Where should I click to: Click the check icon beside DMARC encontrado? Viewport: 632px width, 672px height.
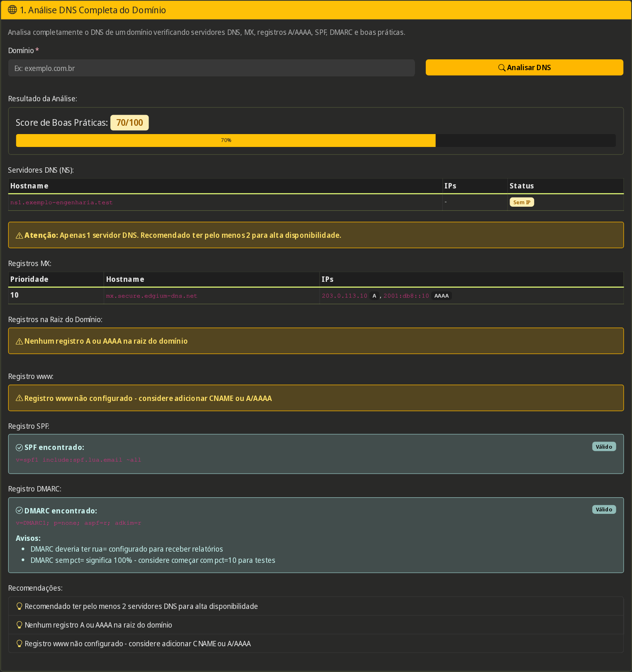[19, 511]
